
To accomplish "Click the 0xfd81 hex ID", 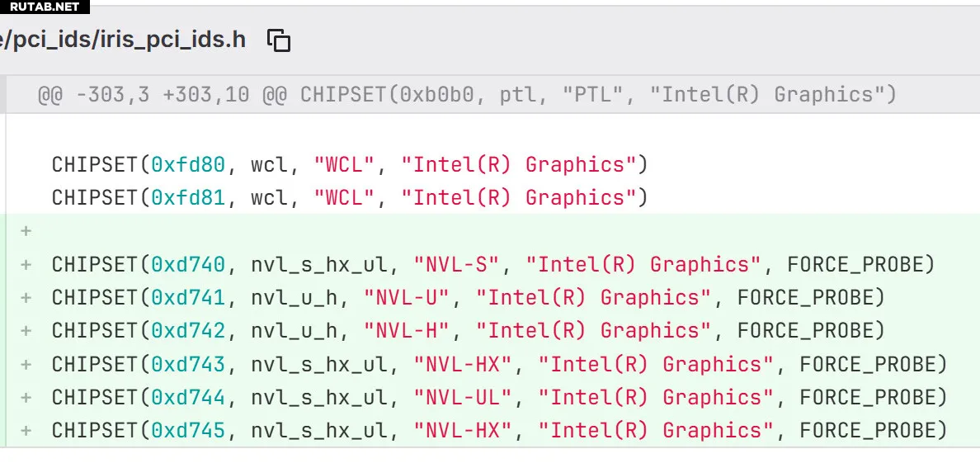I will coord(188,198).
